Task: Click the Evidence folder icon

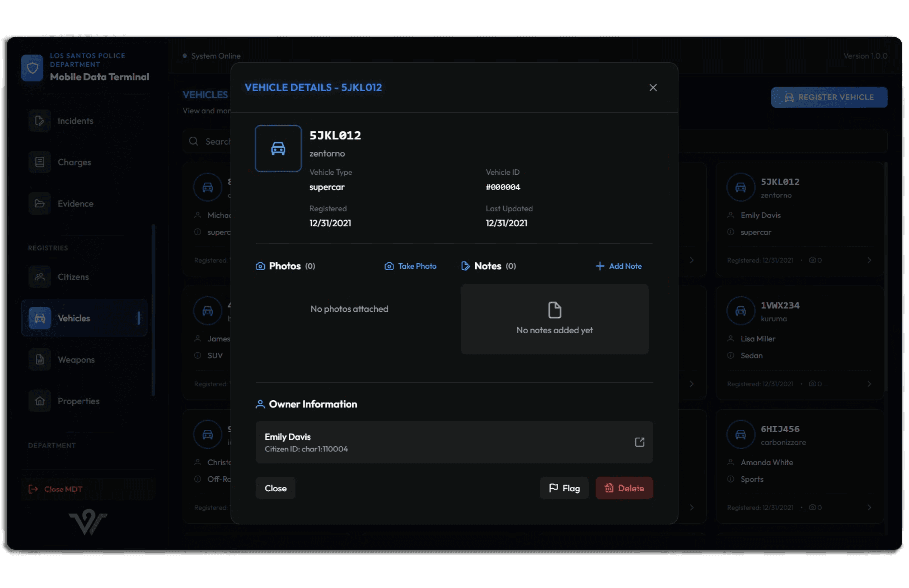Action: (40, 203)
